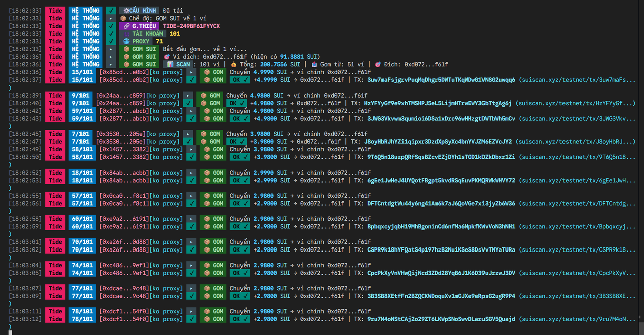Image resolution: width=644 pixels, height=335 pixels.
Task: Click the chart emoji in the SCAN badge
Action: [170, 64]
